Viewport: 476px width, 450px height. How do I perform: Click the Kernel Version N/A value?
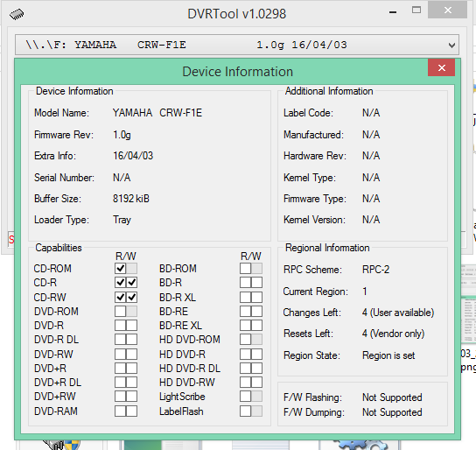371,220
